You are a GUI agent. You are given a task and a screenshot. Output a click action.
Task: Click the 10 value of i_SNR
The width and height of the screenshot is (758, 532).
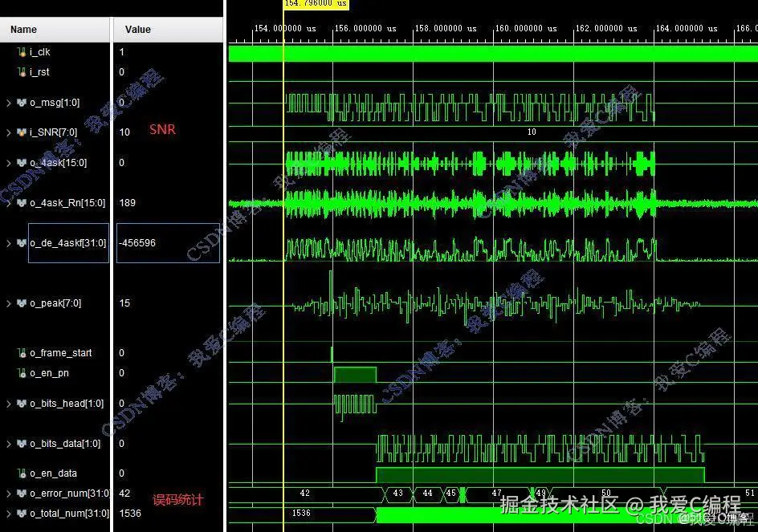(124, 132)
